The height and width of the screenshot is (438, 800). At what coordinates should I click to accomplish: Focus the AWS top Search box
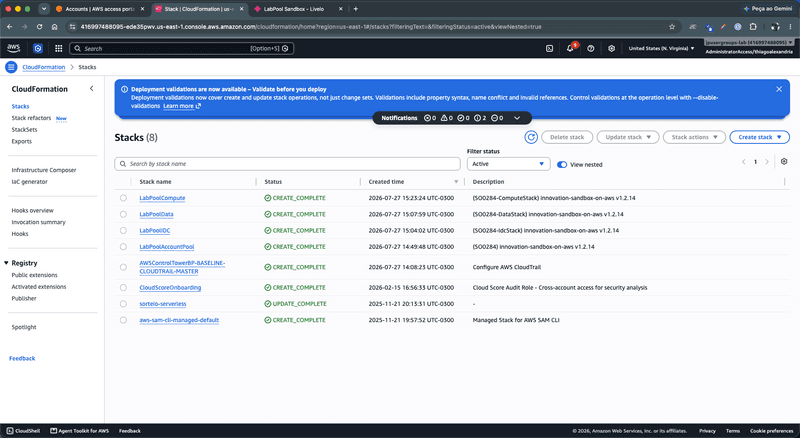181,48
